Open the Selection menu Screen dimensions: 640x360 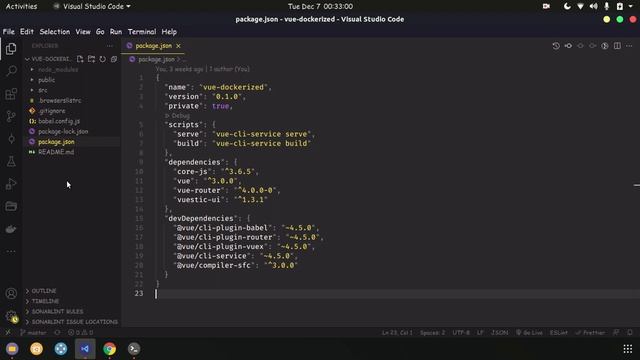coord(55,32)
